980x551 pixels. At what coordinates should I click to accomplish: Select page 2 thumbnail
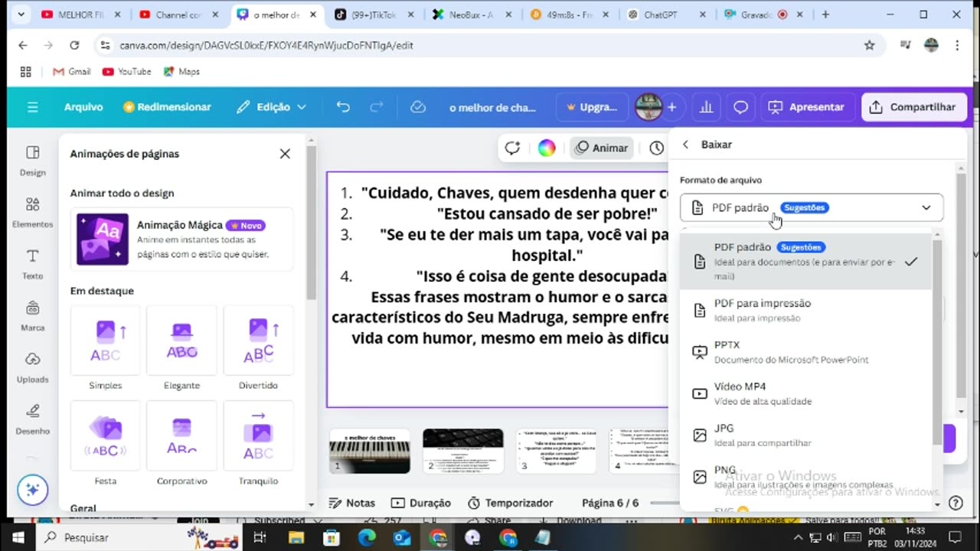click(463, 452)
